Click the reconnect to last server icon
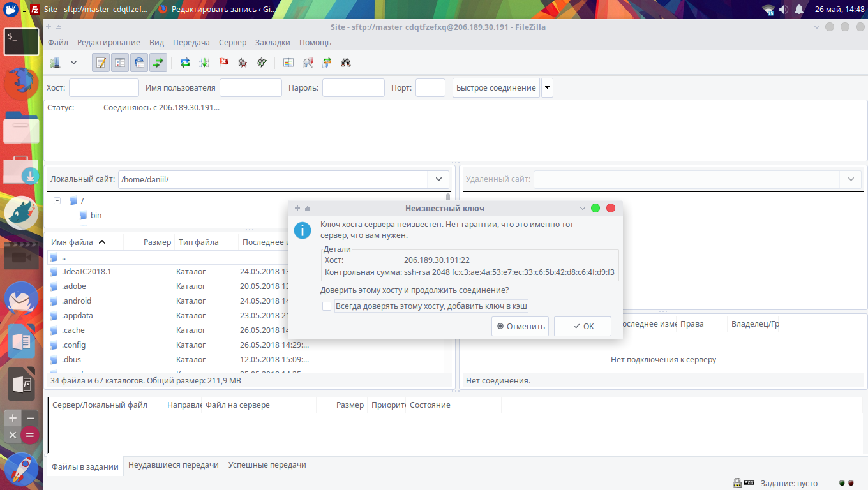Screen dimensions: 868x490 click(x=262, y=63)
